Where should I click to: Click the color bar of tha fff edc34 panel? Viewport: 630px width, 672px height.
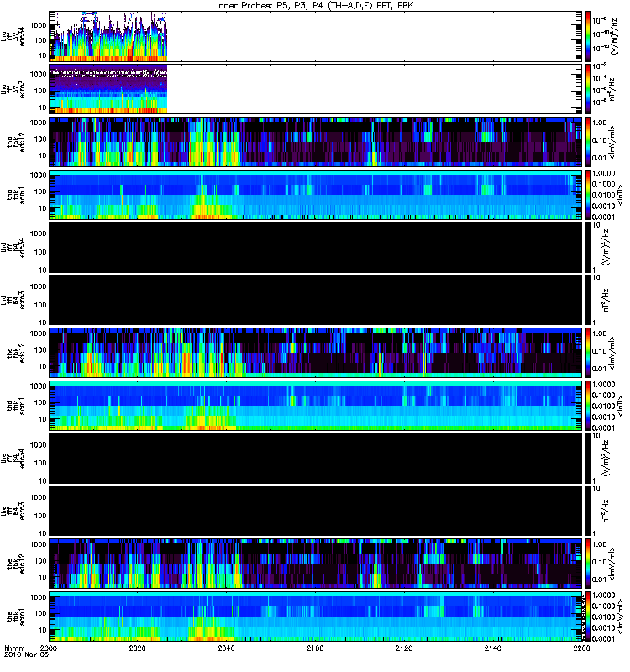[x=588, y=36]
